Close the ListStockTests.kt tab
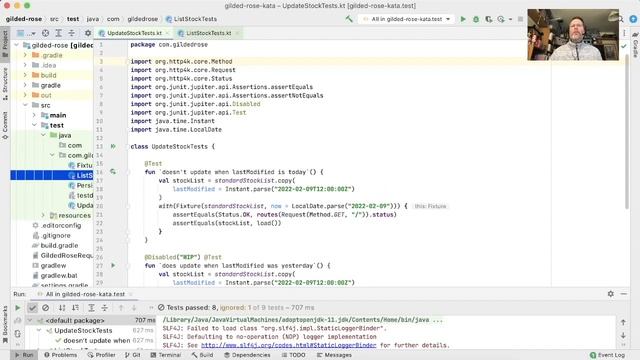Image resolution: width=640 pixels, height=360 pixels. 237,33
